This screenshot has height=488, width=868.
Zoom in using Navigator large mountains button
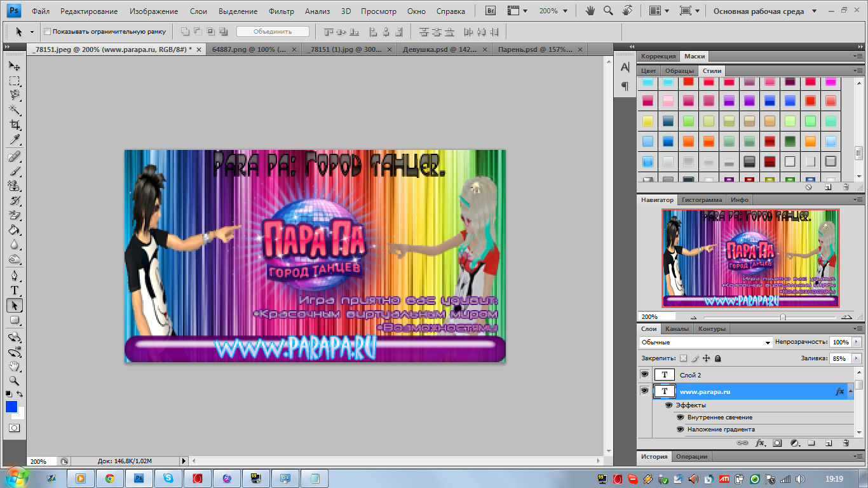click(847, 317)
